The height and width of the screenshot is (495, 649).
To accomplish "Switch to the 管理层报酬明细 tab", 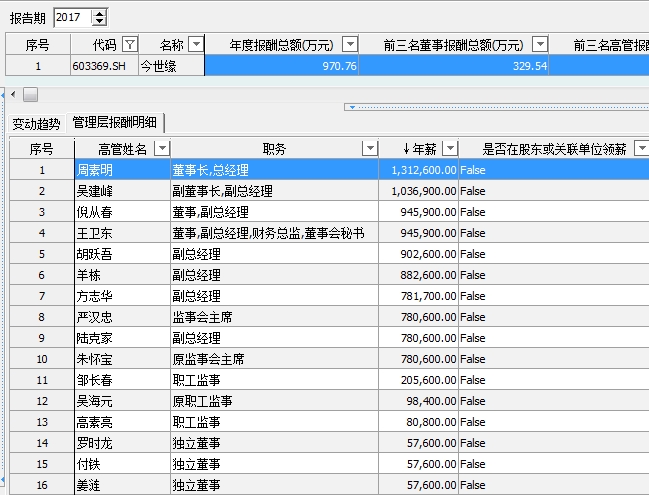I will [x=115, y=122].
